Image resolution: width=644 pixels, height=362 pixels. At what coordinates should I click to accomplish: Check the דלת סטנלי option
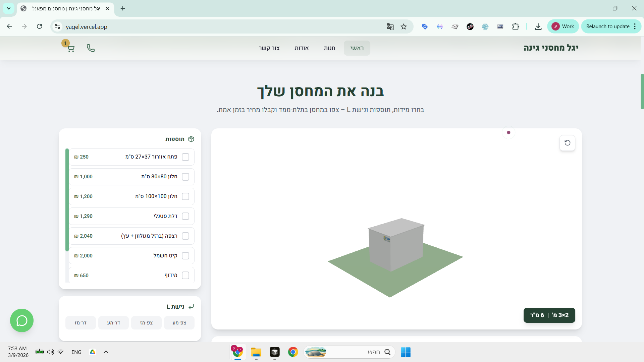click(185, 216)
